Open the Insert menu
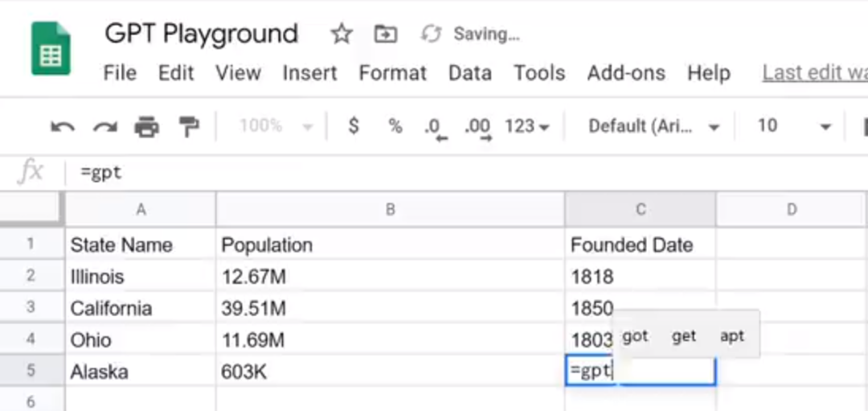This screenshot has height=411, width=868. (309, 73)
